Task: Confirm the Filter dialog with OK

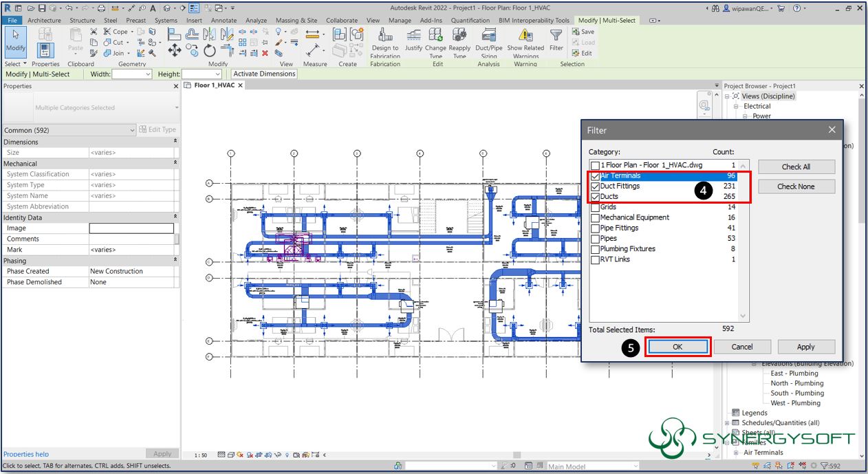Action: pos(677,346)
